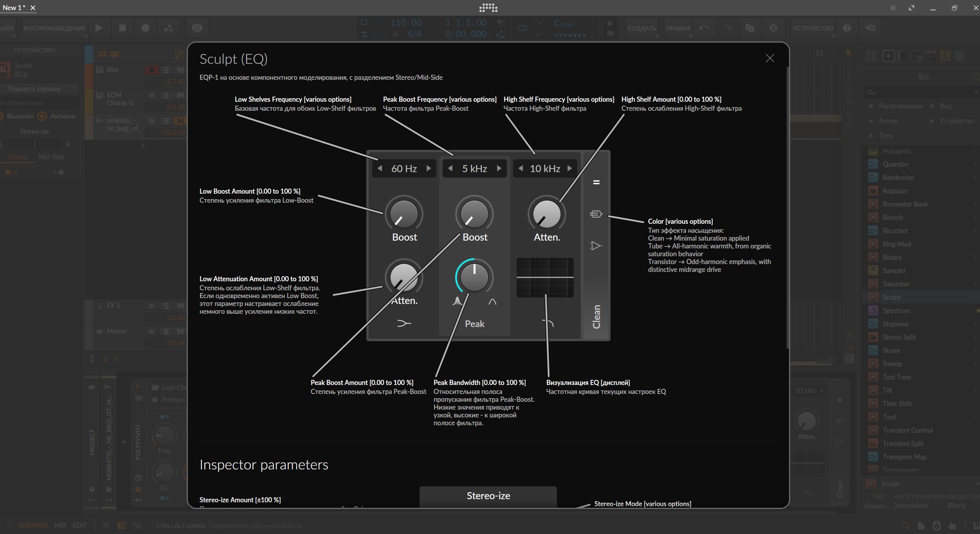Click the narrow peak bandwidth icon

tap(457, 301)
